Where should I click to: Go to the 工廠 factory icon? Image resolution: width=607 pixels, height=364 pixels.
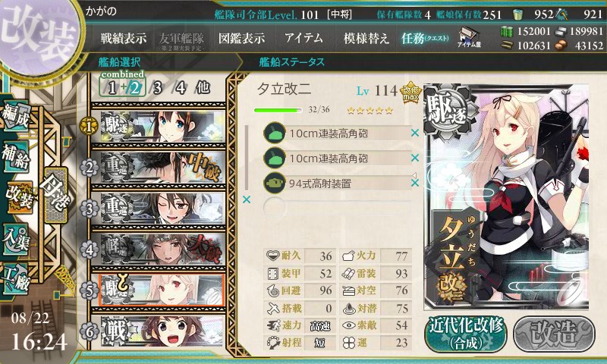coord(16,279)
